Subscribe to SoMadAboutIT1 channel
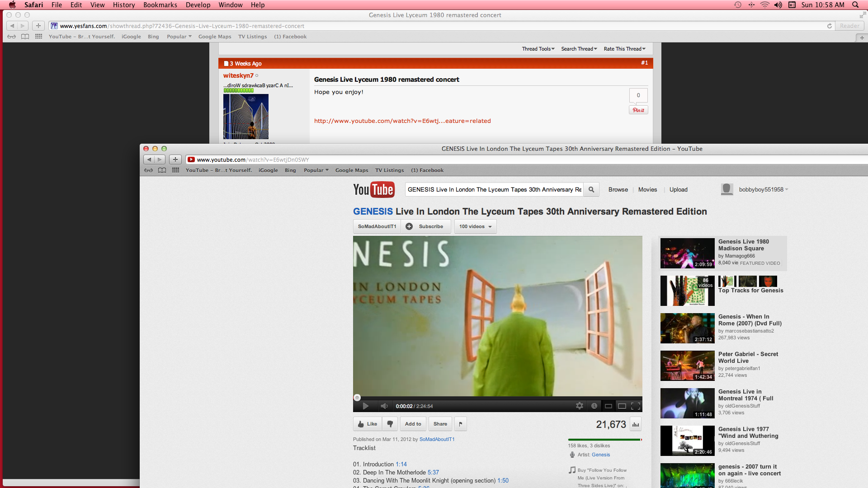 (426, 227)
